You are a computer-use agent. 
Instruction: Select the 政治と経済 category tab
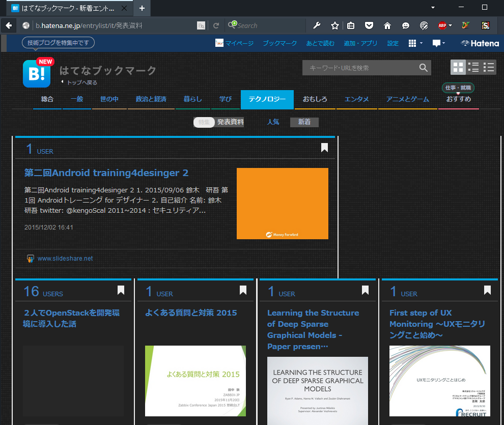[151, 99]
